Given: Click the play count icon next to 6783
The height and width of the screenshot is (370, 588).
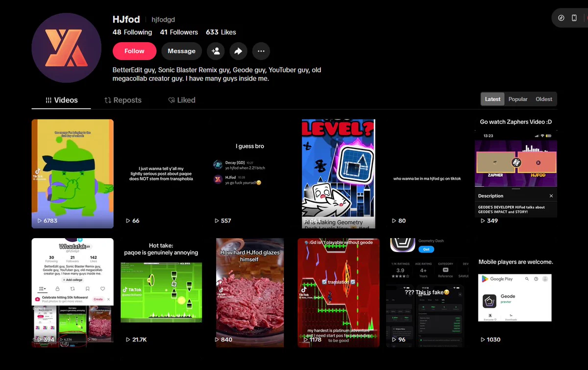Looking at the screenshot, I should pos(40,221).
